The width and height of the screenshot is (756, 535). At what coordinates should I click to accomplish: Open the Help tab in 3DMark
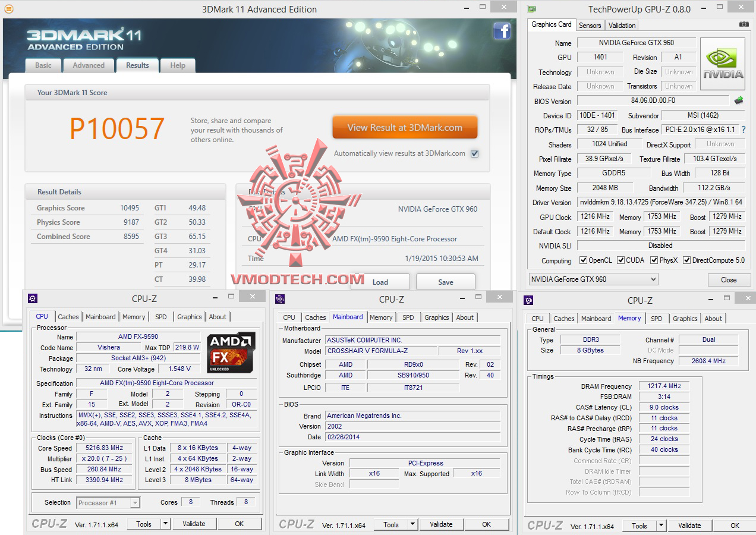coord(178,65)
